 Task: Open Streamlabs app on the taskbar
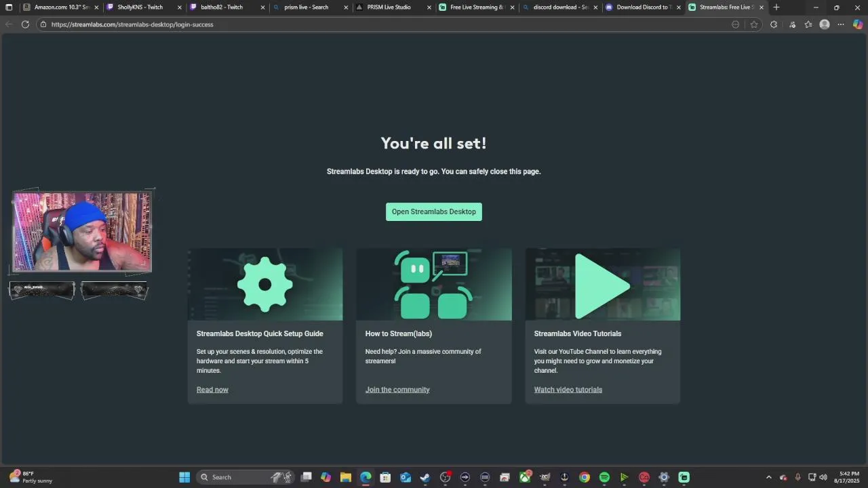click(x=684, y=477)
